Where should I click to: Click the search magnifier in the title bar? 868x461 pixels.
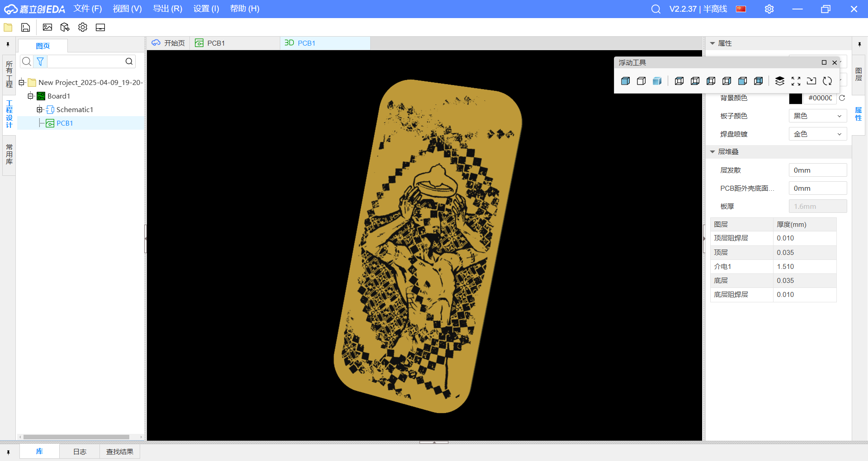click(x=656, y=9)
